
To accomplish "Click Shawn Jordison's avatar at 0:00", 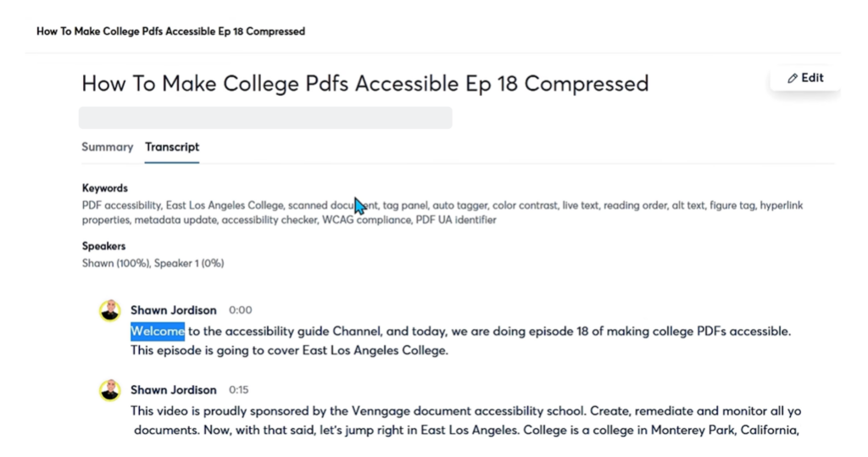I will coord(109,310).
